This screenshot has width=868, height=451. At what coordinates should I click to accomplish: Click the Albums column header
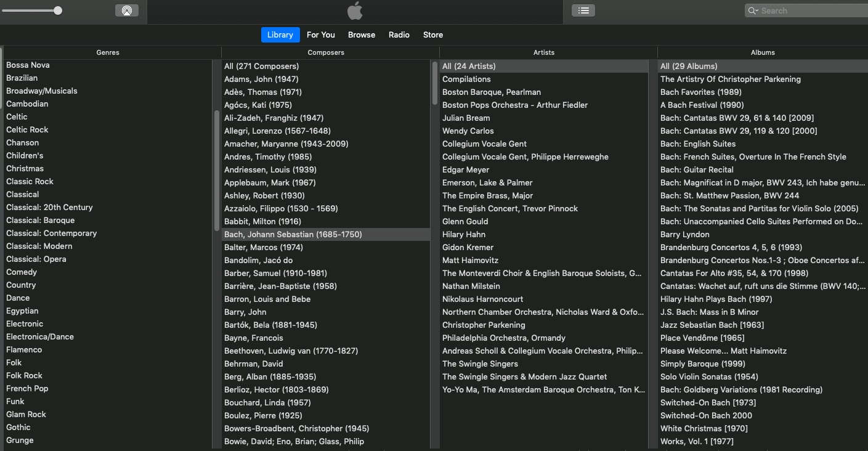(763, 52)
